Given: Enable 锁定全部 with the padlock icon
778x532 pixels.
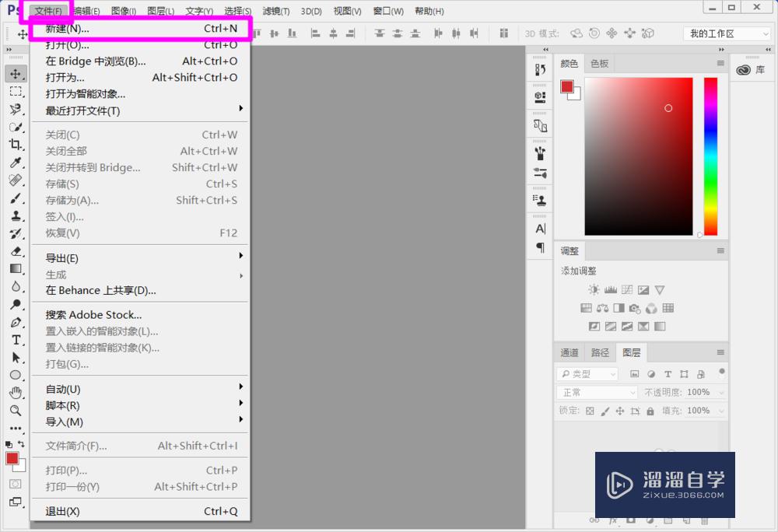Looking at the screenshot, I should 650,410.
